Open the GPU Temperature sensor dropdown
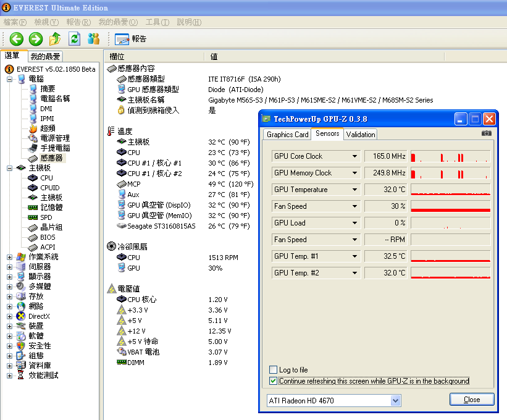 [x=354, y=190]
